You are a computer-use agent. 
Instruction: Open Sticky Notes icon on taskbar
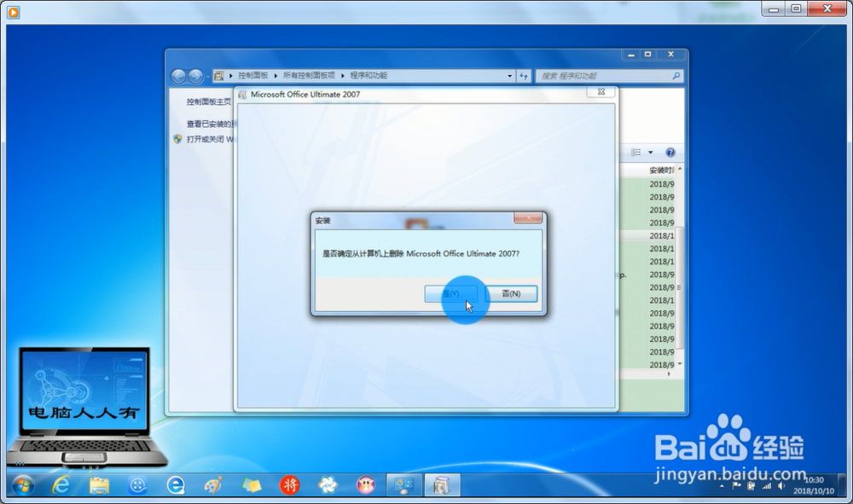(x=252, y=485)
